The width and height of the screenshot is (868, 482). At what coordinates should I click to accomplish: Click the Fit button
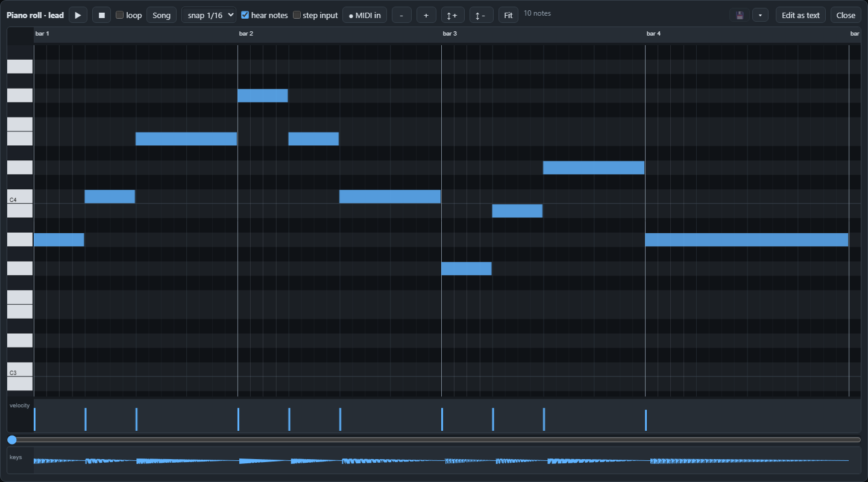(508, 15)
